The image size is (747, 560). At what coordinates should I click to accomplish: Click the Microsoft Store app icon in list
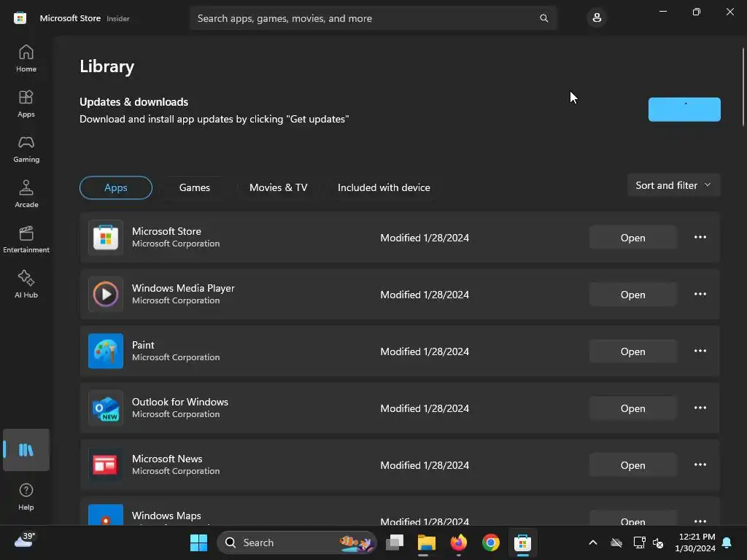coord(106,238)
